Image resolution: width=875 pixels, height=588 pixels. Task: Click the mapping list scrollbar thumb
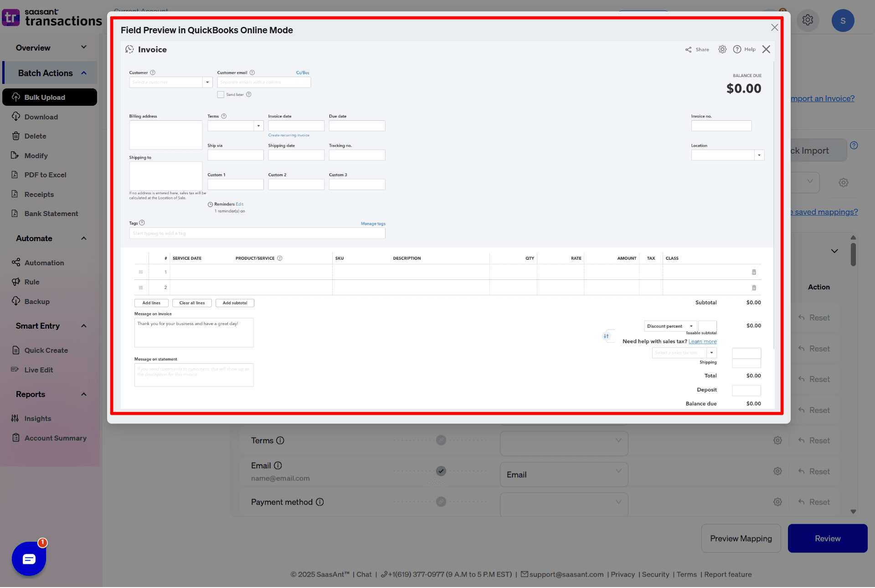click(x=853, y=254)
